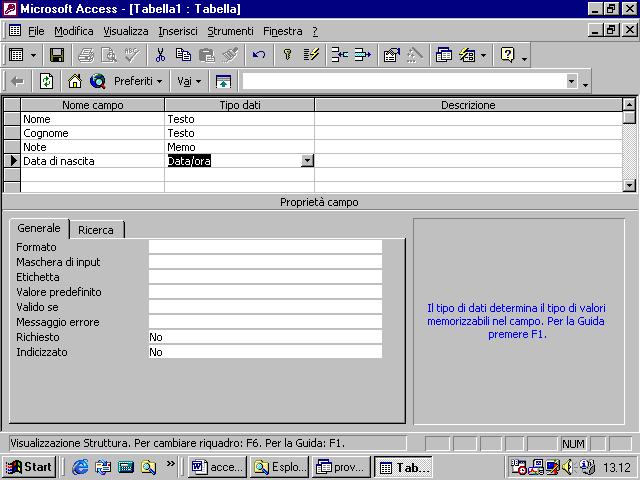Select the Nome field name cell
The height and width of the screenshot is (480, 640).
pyautogui.click(x=93, y=119)
